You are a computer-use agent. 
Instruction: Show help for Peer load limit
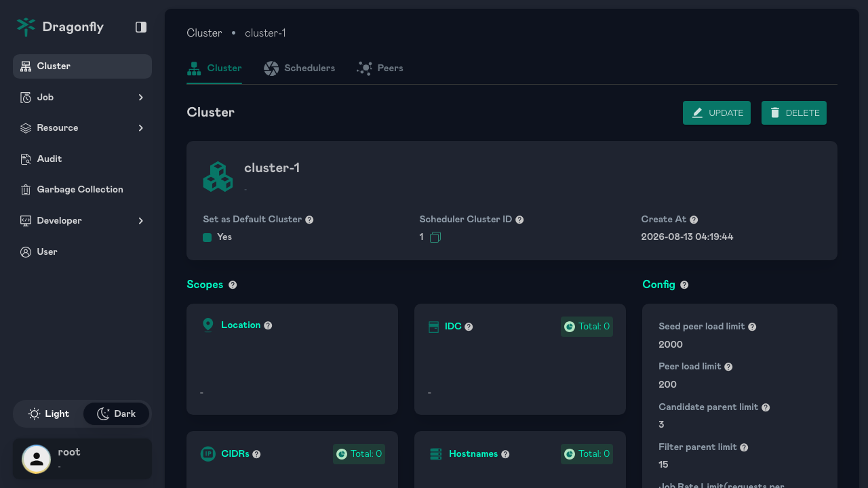[x=728, y=367]
